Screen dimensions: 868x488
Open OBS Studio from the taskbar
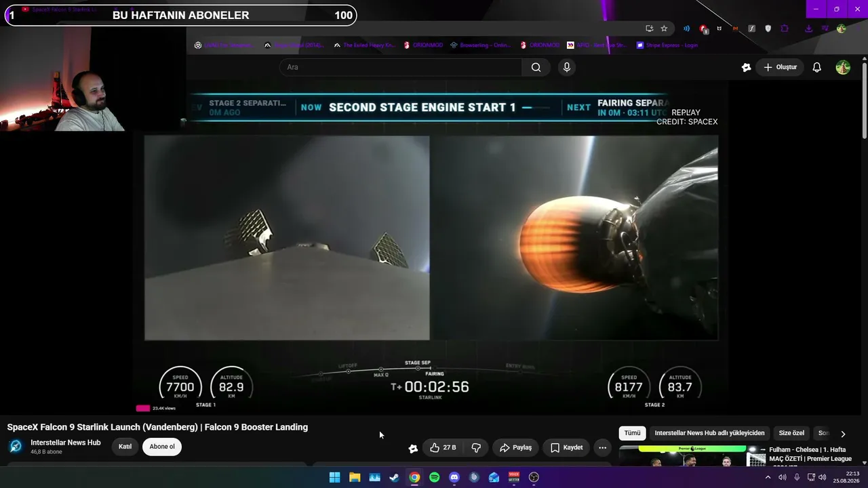pos(534,477)
